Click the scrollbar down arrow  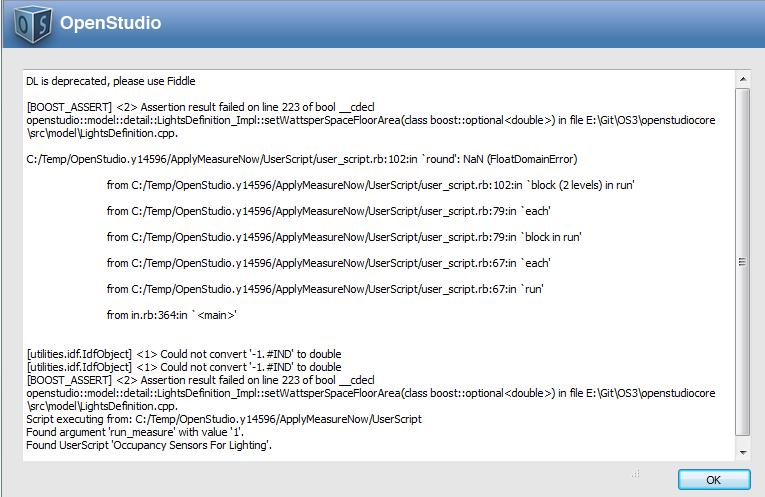(743, 453)
